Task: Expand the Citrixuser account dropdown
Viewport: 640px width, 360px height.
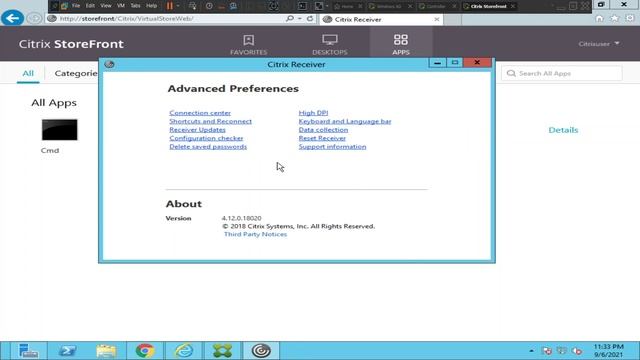Action: [x=599, y=44]
